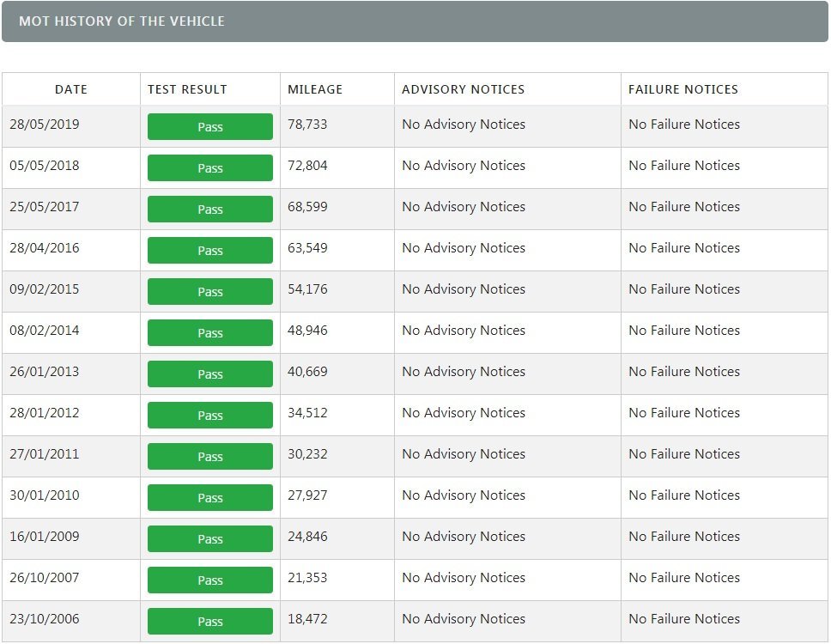Select the 21,353 mileage from 2007 test
This screenshot has width=831, height=644.
coord(307,578)
